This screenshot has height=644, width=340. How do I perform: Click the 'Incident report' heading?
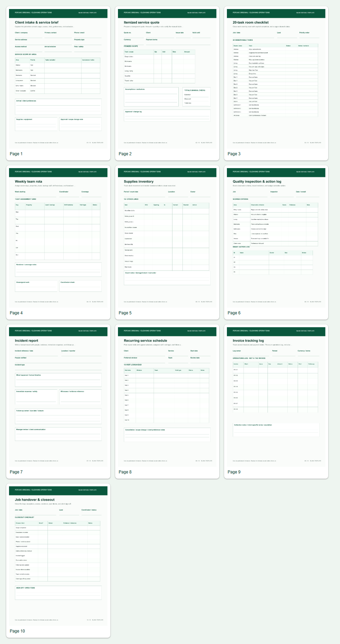(x=26, y=340)
